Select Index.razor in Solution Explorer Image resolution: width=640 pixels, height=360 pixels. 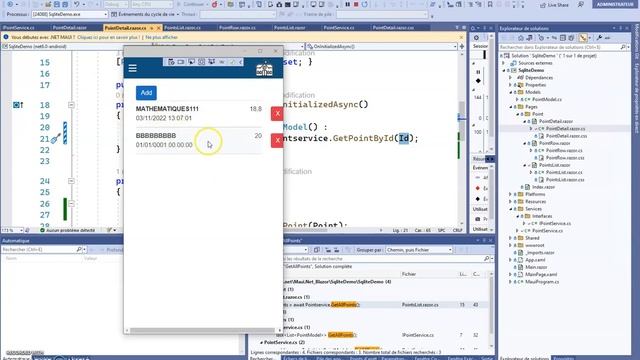[x=543, y=187]
